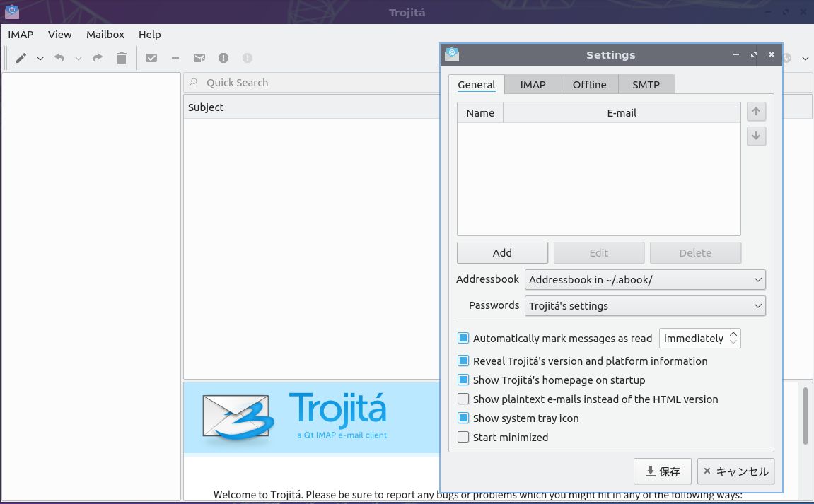This screenshot has height=504, width=814.
Task: Increase the mark-as-read delay spinner
Action: click(x=733, y=334)
